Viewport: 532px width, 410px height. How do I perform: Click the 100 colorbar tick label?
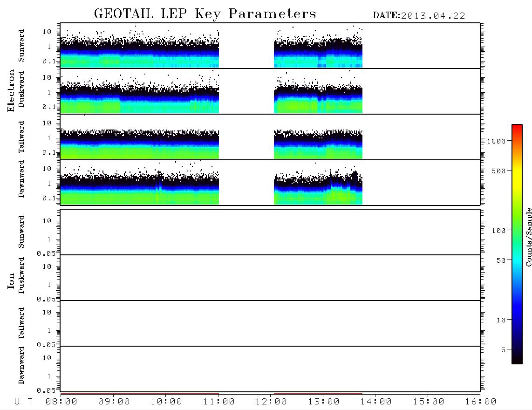point(498,231)
